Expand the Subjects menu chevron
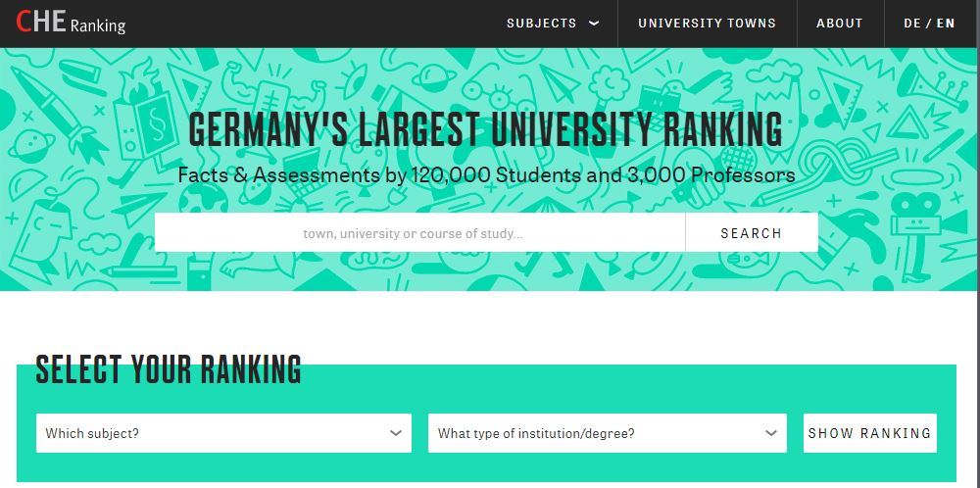980x488 pixels. point(594,24)
